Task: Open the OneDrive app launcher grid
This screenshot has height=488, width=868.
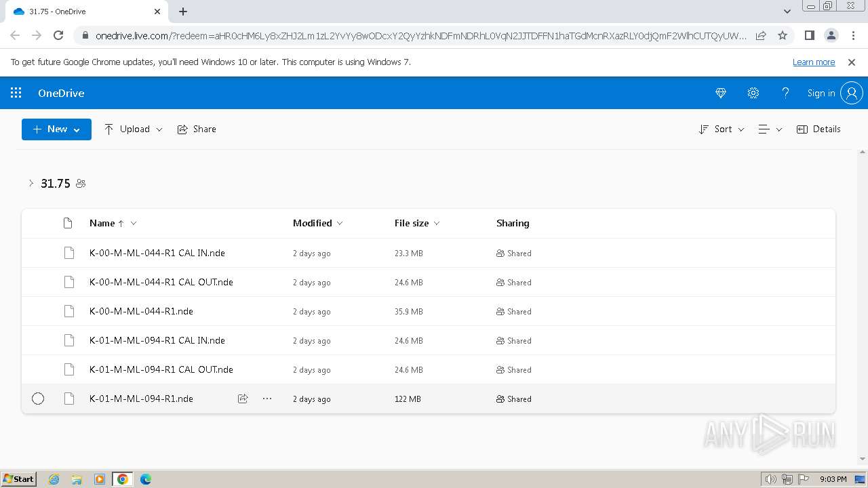Action: (16, 93)
